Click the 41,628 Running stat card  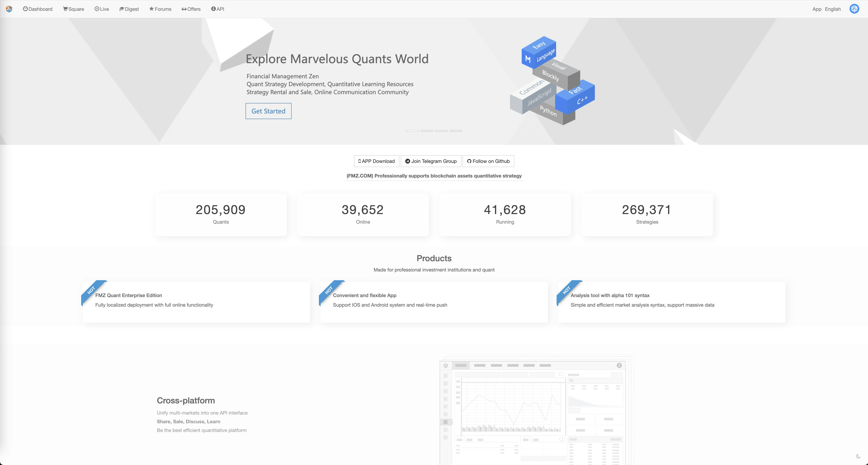(x=505, y=214)
